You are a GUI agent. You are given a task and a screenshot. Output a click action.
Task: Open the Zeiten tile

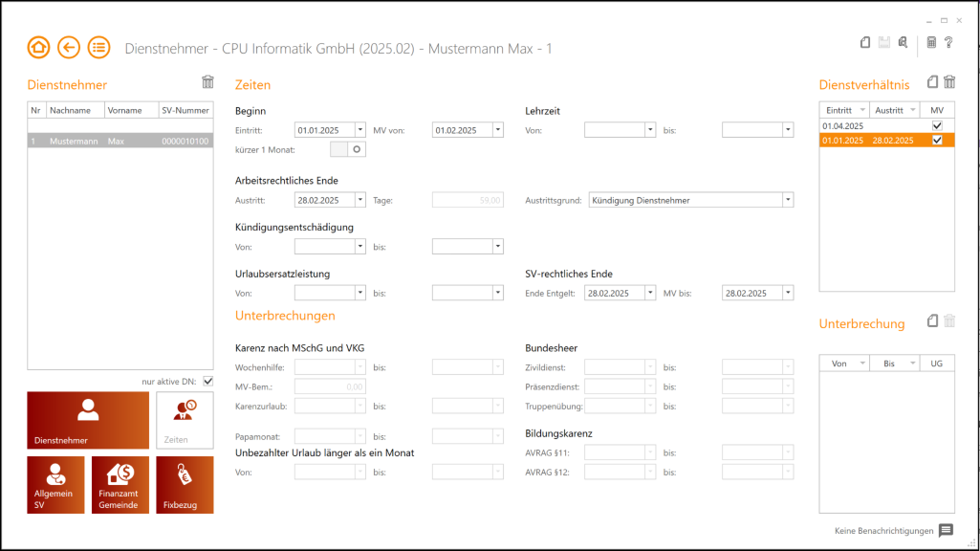[x=185, y=420]
